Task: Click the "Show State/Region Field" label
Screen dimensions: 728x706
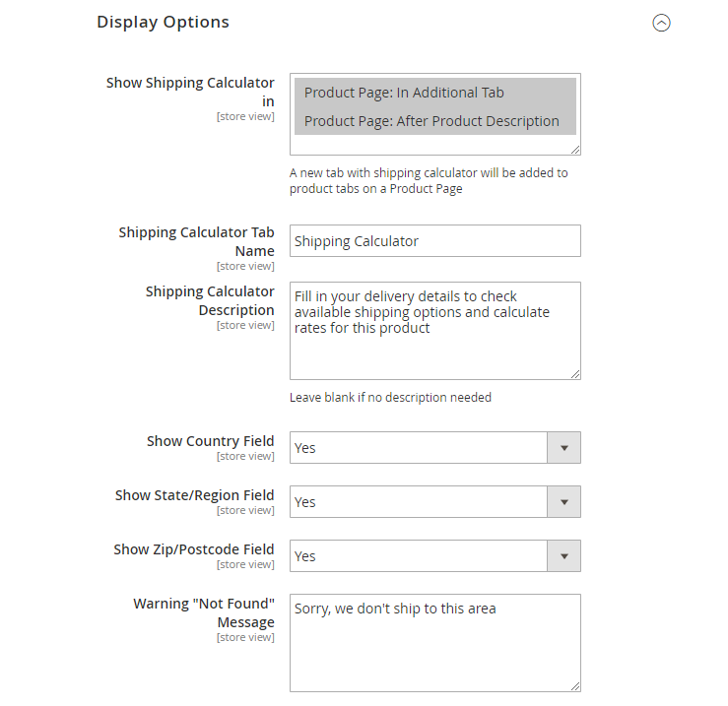Action: coord(194,495)
